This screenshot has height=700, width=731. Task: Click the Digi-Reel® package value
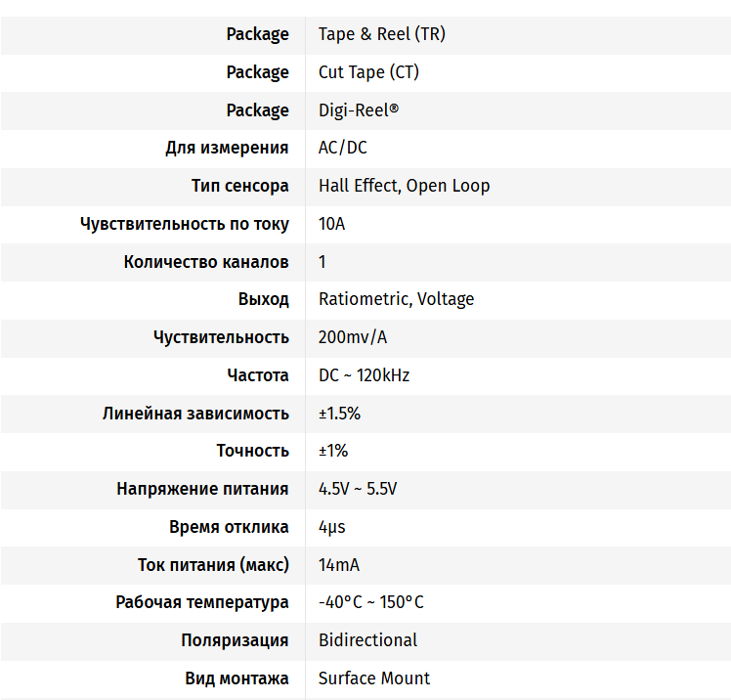359,110
